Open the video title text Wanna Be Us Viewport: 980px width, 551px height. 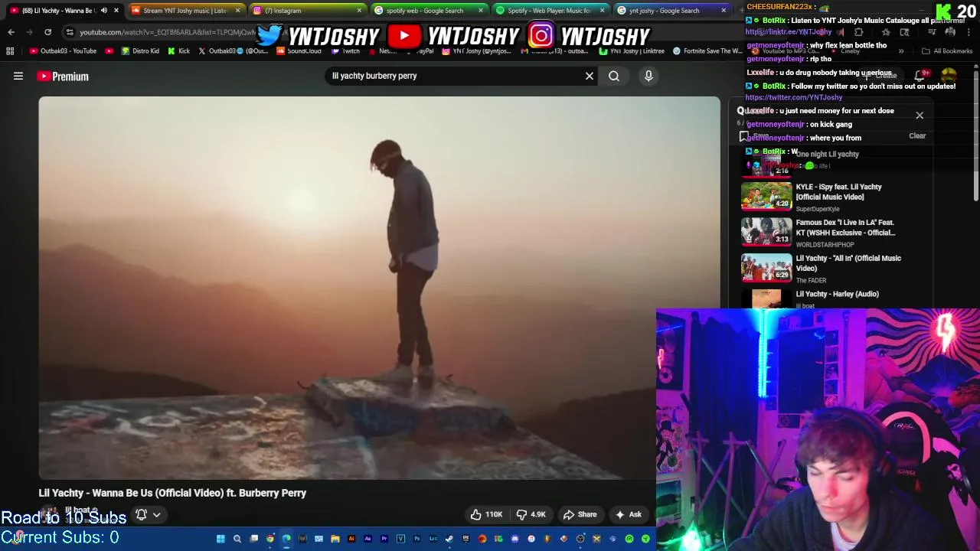coord(172,493)
